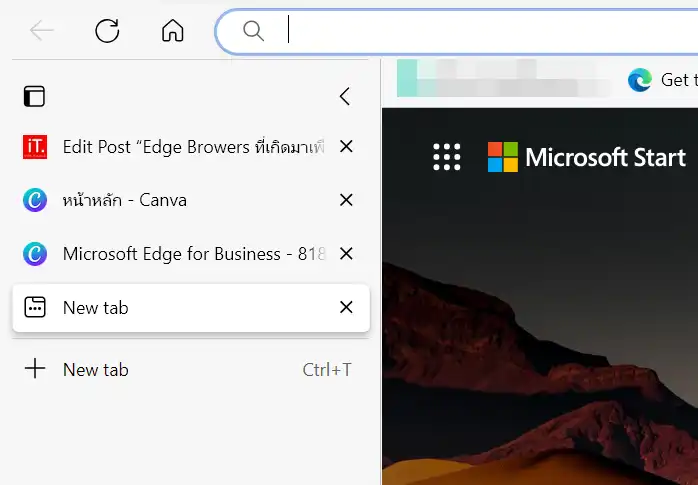Open the tab actions menu icon
The width and height of the screenshot is (698, 485).
35,96
